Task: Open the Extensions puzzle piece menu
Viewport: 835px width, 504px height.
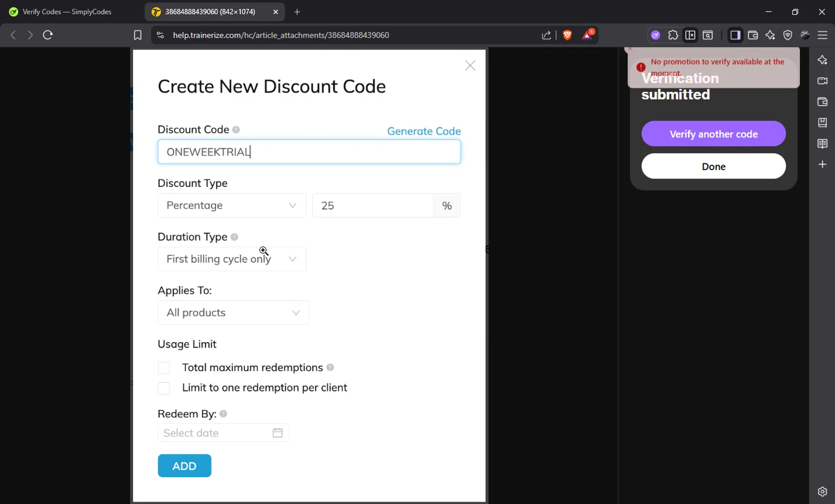Action: coord(673,35)
